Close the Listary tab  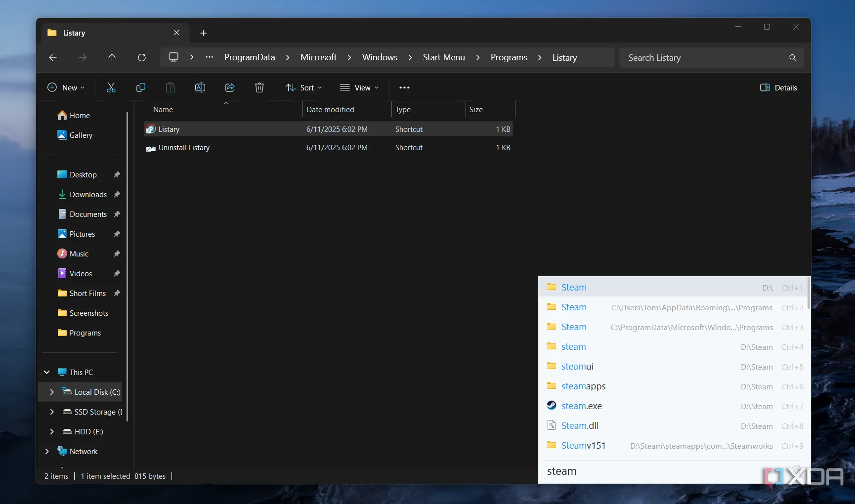176,33
